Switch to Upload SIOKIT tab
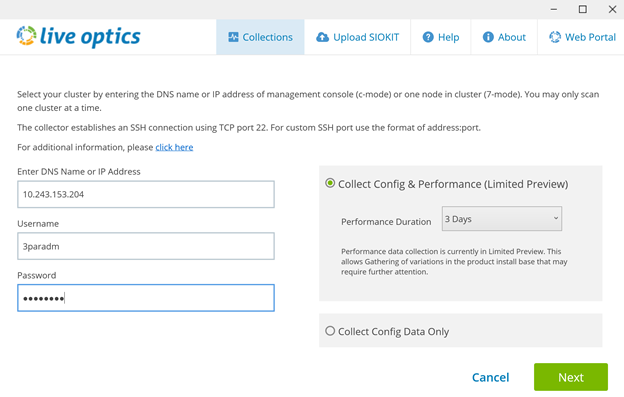The width and height of the screenshot is (624, 397). click(x=357, y=37)
